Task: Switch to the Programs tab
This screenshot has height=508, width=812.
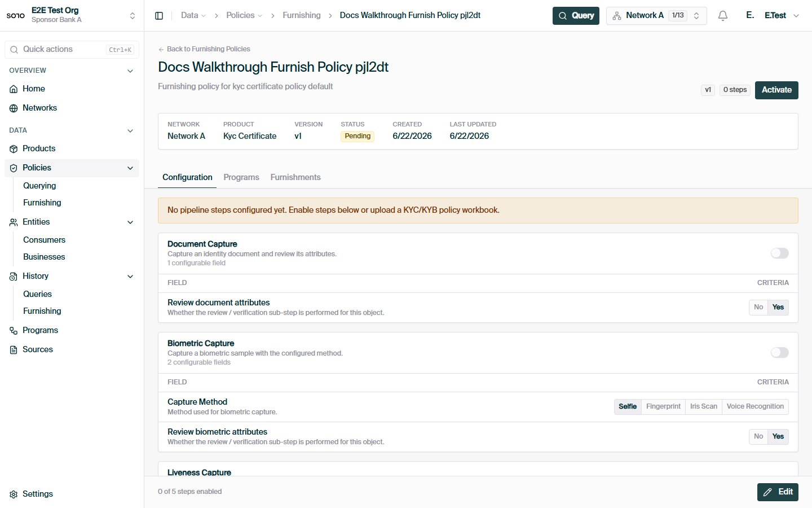Action: [241, 177]
